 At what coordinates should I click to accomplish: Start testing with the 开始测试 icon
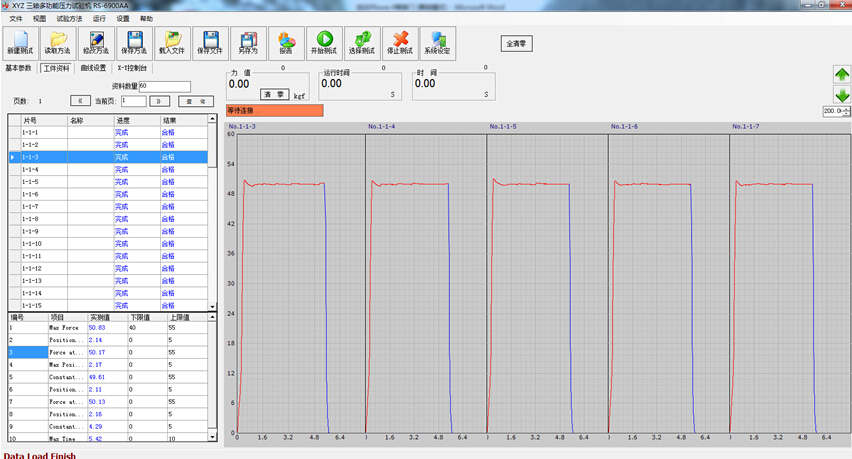coord(324,42)
